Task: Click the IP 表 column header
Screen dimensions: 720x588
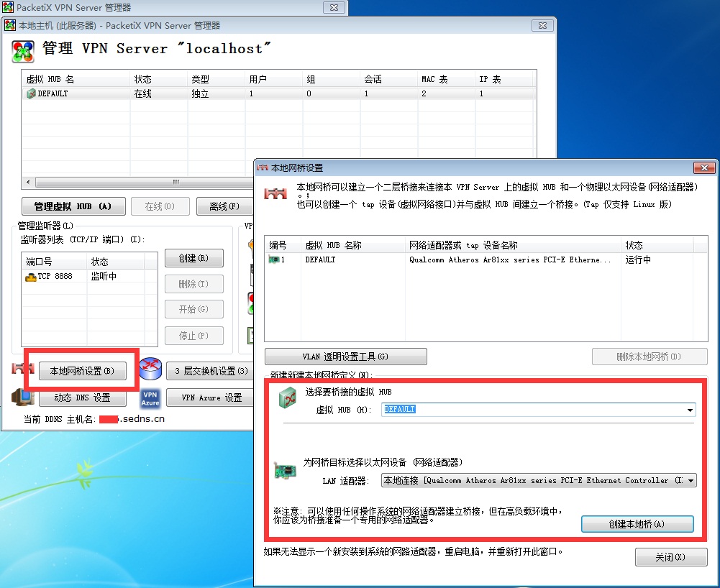Action: click(503, 79)
